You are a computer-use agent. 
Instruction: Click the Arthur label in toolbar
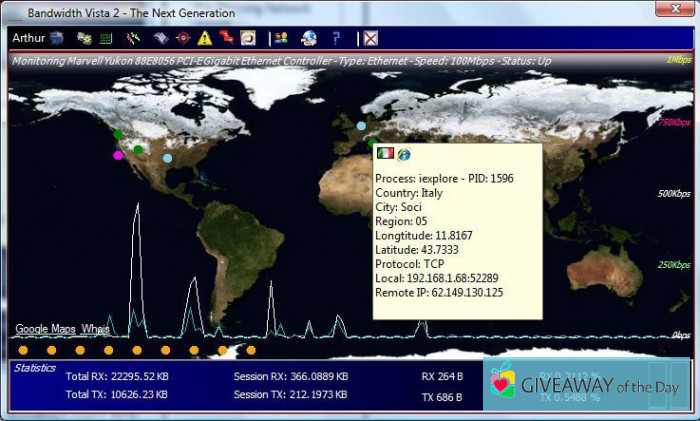tap(28, 38)
